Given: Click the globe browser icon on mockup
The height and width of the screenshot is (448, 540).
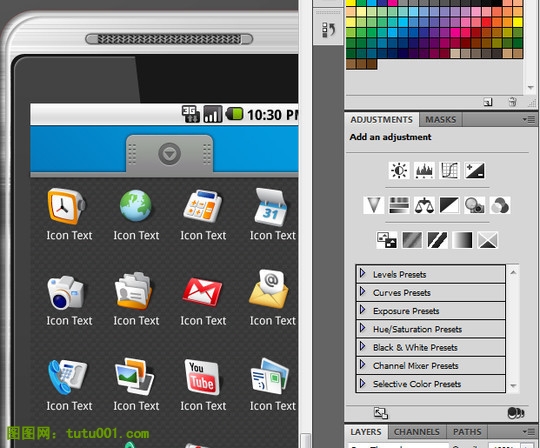Looking at the screenshot, I should coord(135,206).
